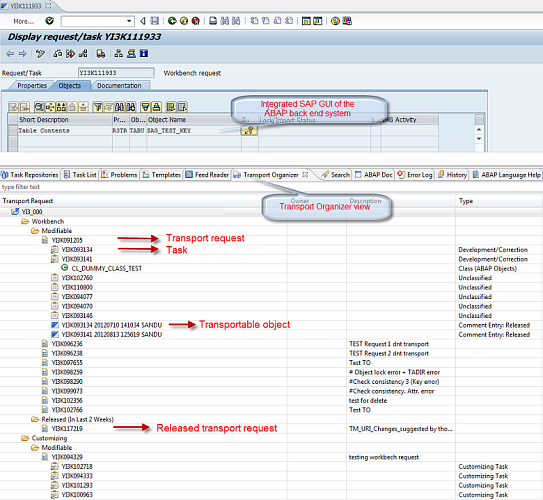Open the Feed Reader view tab
This screenshot has width=543, height=500.
pos(207,175)
